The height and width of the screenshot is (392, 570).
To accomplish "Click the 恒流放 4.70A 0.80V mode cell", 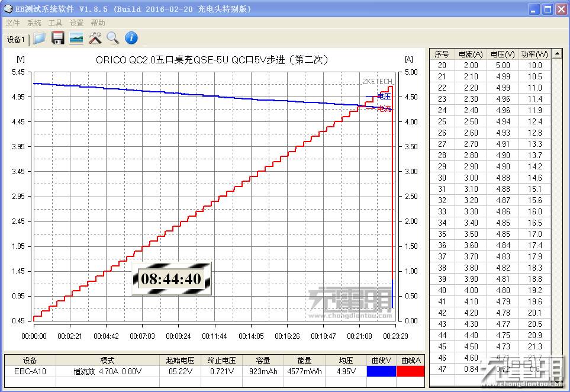I will point(108,371).
